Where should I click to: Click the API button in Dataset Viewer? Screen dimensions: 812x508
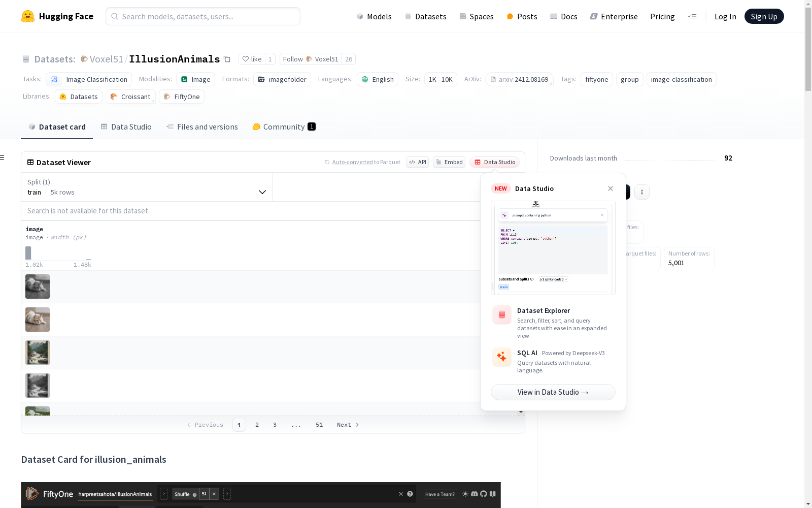click(418, 162)
